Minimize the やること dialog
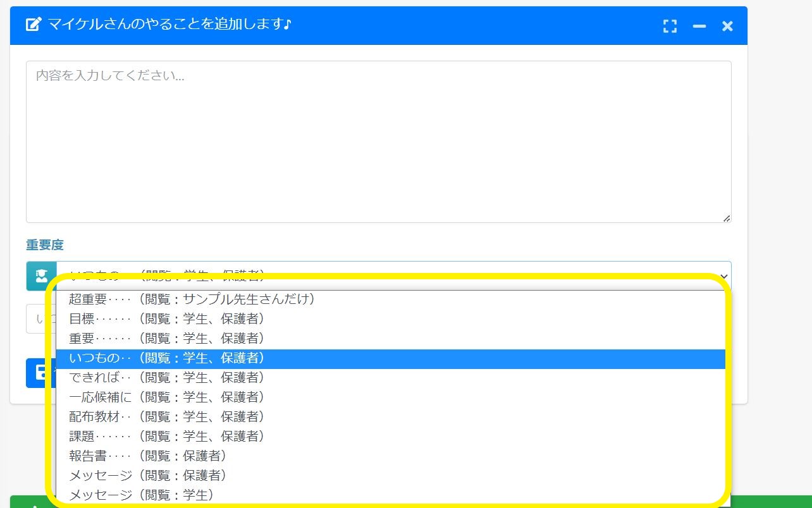Screen dimensions: 812x508 (x=698, y=27)
